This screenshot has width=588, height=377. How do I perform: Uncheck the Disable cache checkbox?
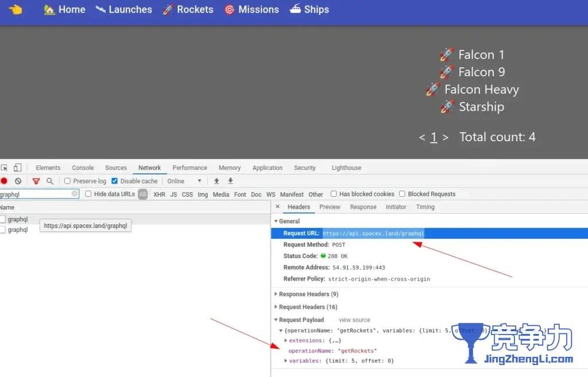click(115, 181)
